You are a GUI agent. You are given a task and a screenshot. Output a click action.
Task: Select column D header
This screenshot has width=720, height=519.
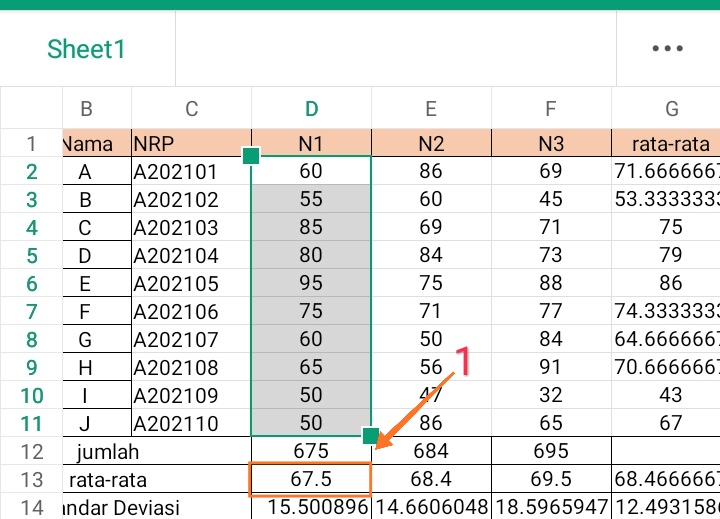click(311, 109)
